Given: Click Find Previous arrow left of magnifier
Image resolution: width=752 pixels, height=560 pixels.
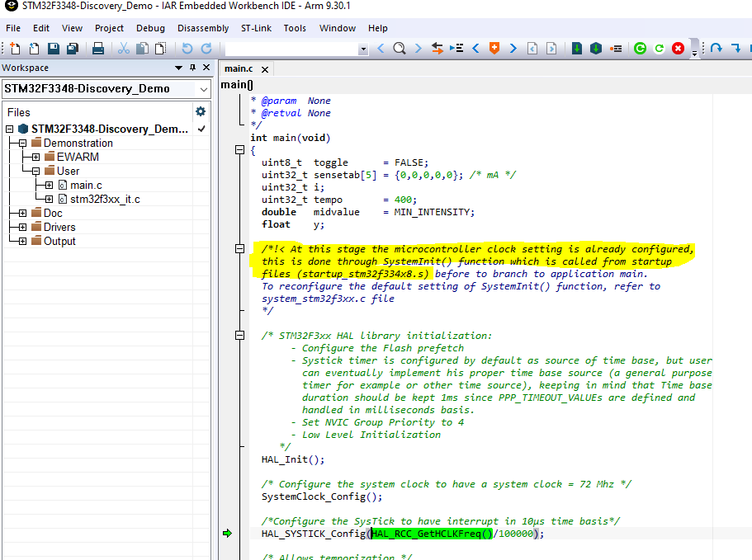Looking at the screenshot, I should tap(381, 49).
